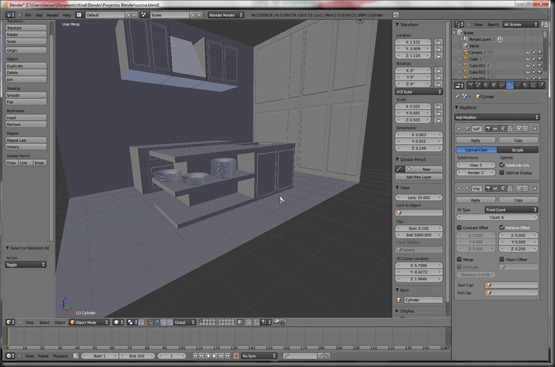Open the Blender Render engine dropdown
Screen dimensions: 555x367
pyautogui.click(x=225, y=15)
